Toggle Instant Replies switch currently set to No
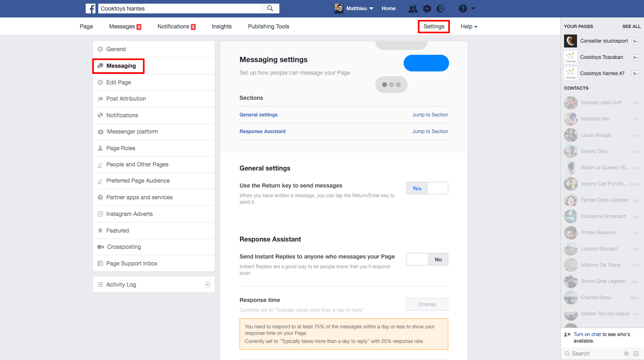The width and height of the screenshot is (644, 360). [x=427, y=259]
